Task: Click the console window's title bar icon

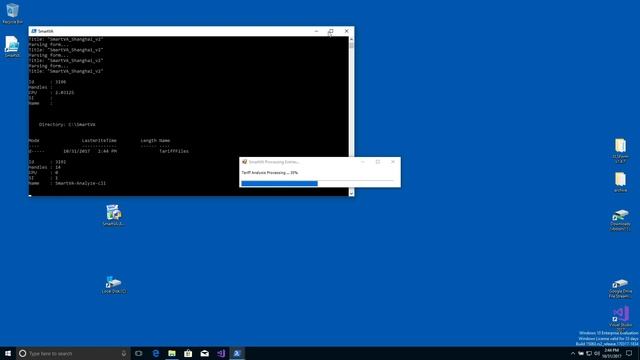Action: click(34, 31)
